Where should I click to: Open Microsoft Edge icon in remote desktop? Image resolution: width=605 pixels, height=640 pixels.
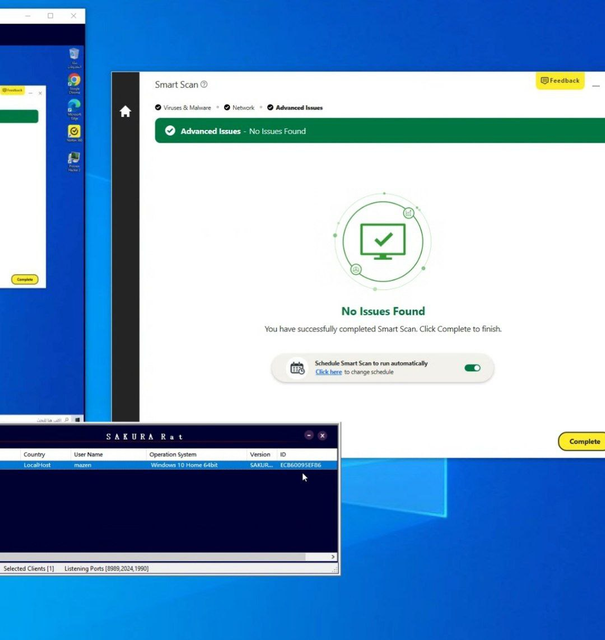tap(74, 109)
